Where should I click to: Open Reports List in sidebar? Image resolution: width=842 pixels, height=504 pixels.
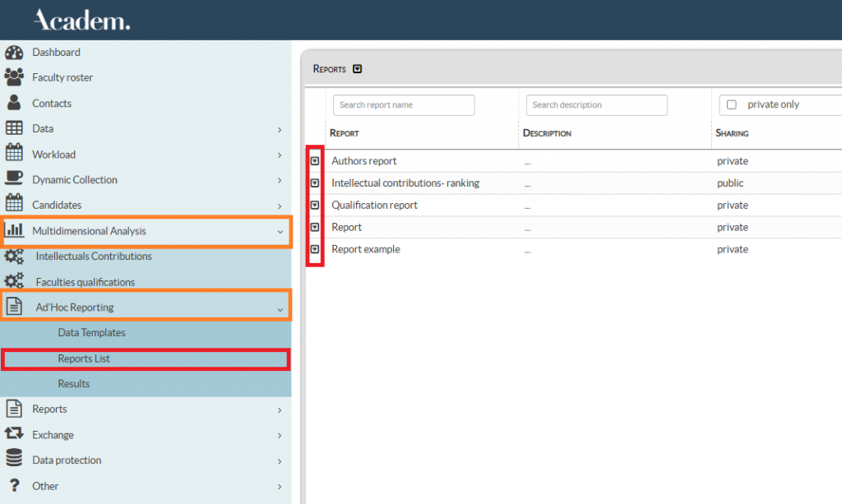point(84,358)
